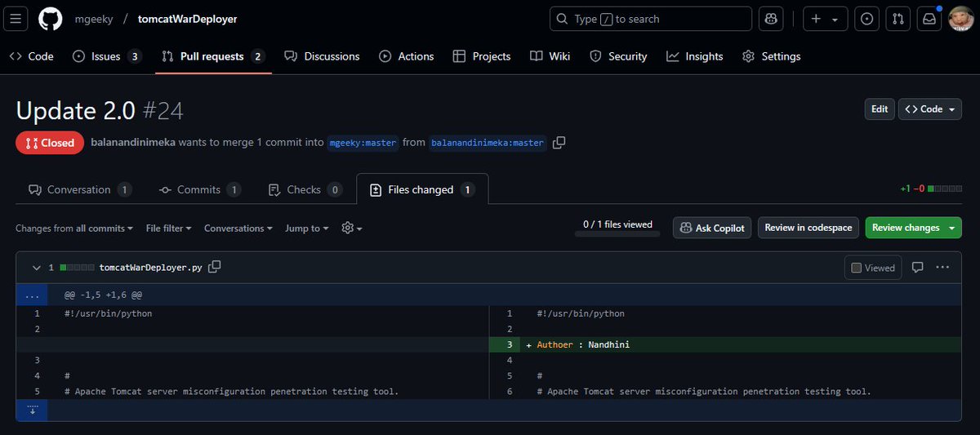
Task: Open the mgeeky owner link
Action: pos(94,19)
